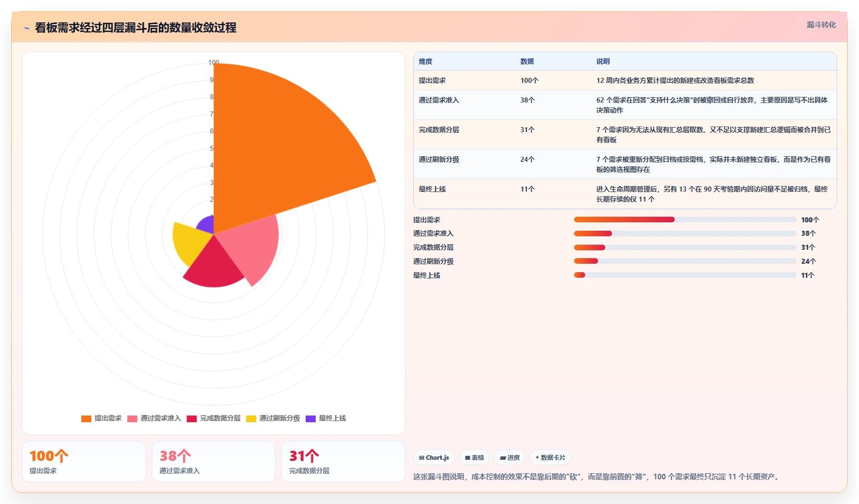Click the 说明 column header
This screenshot has width=859, height=504.
pos(603,62)
